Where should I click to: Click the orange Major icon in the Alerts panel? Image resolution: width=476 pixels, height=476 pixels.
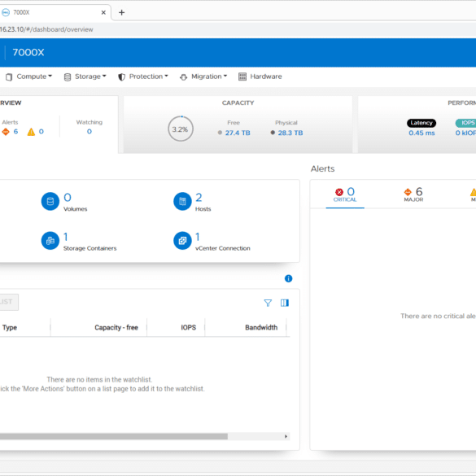point(408,192)
